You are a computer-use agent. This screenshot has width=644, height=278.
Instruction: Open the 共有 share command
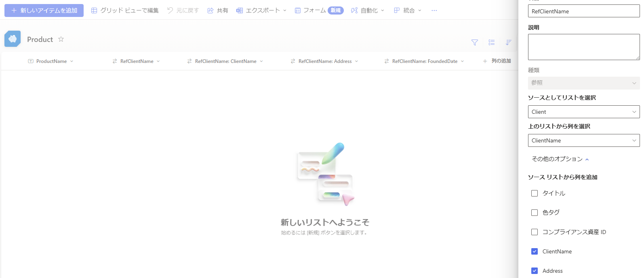pyautogui.click(x=217, y=10)
